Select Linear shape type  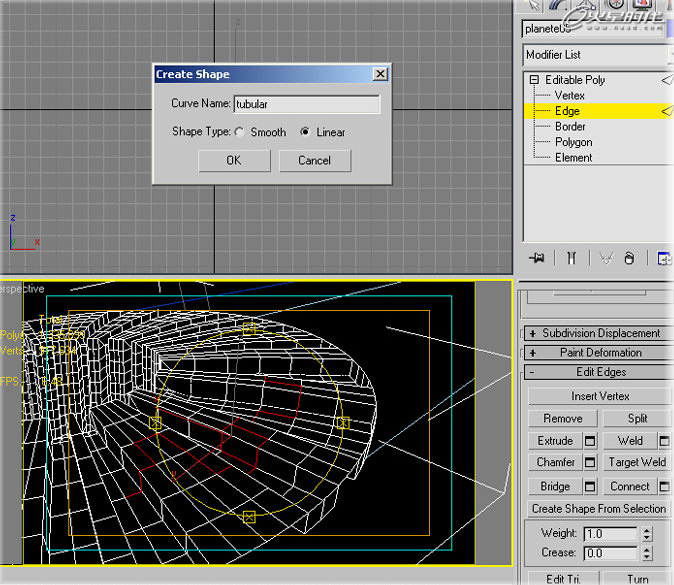pyautogui.click(x=305, y=132)
